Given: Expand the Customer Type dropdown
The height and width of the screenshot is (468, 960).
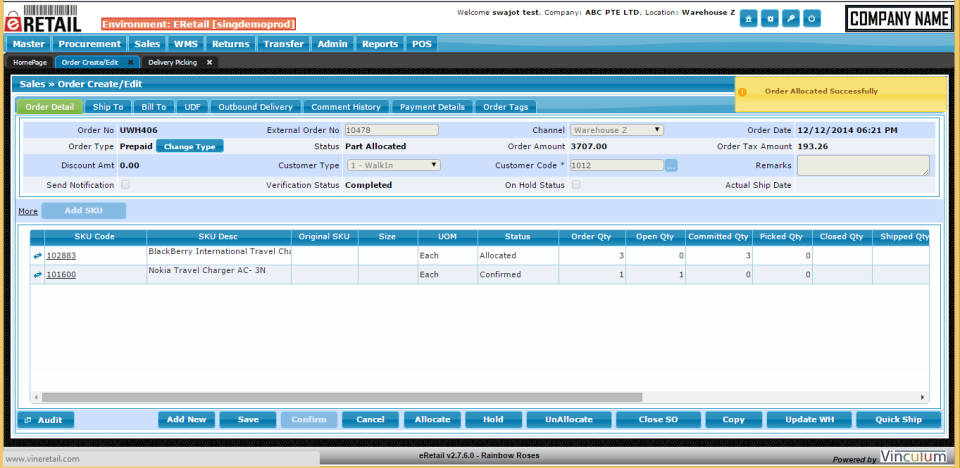Looking at the screenshot, I should pos(393,166).
